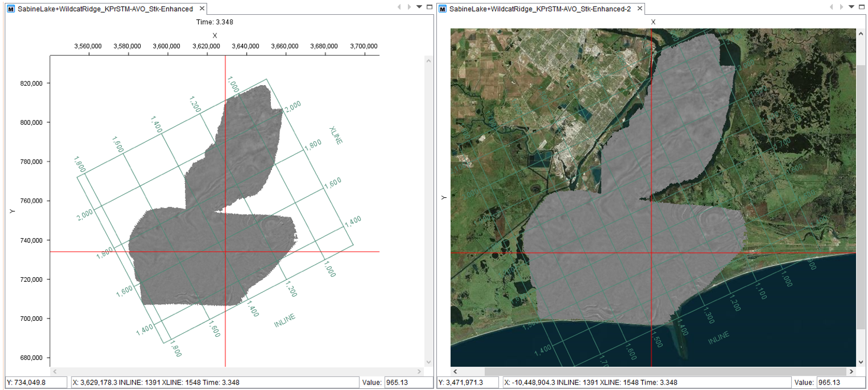
Task: Click the 3,660,000 X-axis label
Action: click(x=285, y=46)
